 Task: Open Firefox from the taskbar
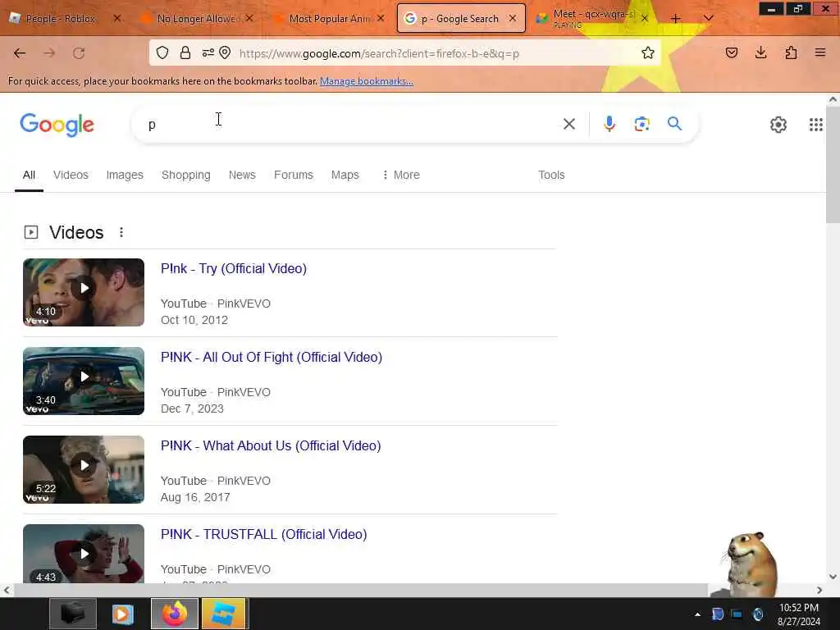point(175,614)
